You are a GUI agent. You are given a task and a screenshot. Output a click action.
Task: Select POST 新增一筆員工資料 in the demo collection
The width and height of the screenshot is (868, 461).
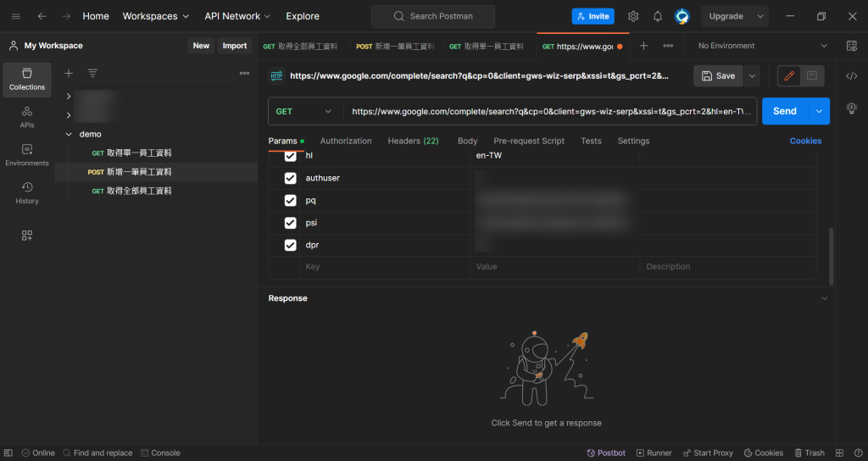[156, 172]
